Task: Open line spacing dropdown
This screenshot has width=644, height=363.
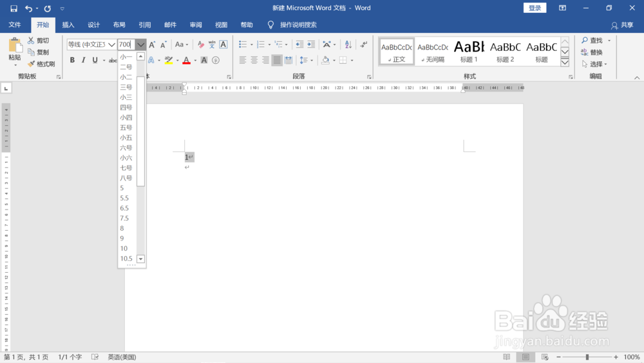Action: point(312,61)
